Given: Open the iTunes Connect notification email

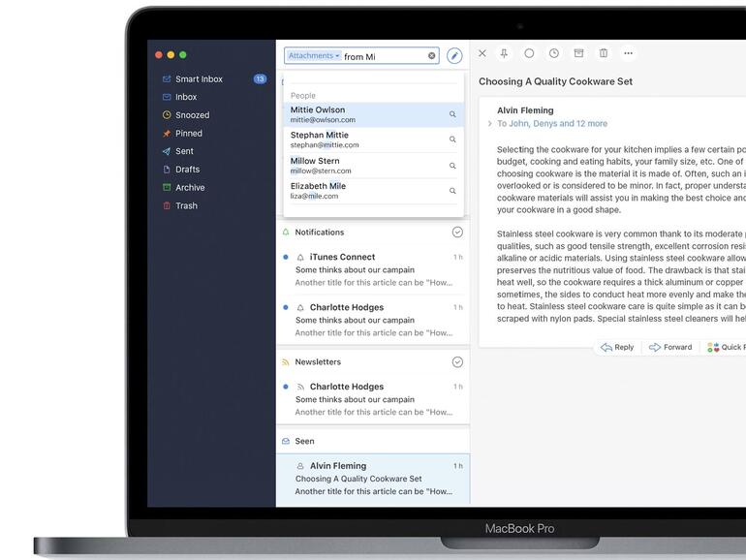Looking at the screenshot, I should [x=373, y=269].
